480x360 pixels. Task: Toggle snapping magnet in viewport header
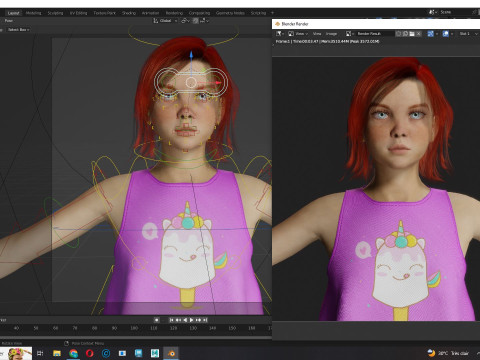[195, 21]
